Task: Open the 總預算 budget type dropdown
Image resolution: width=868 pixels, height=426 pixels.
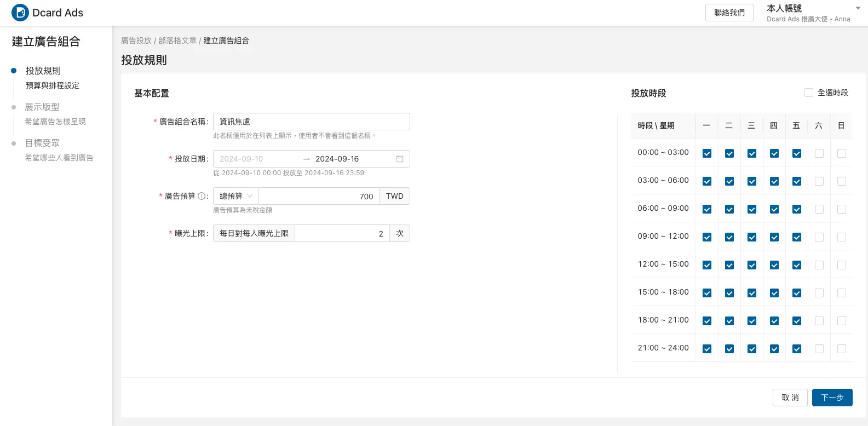Action: [x=236, y=196]
